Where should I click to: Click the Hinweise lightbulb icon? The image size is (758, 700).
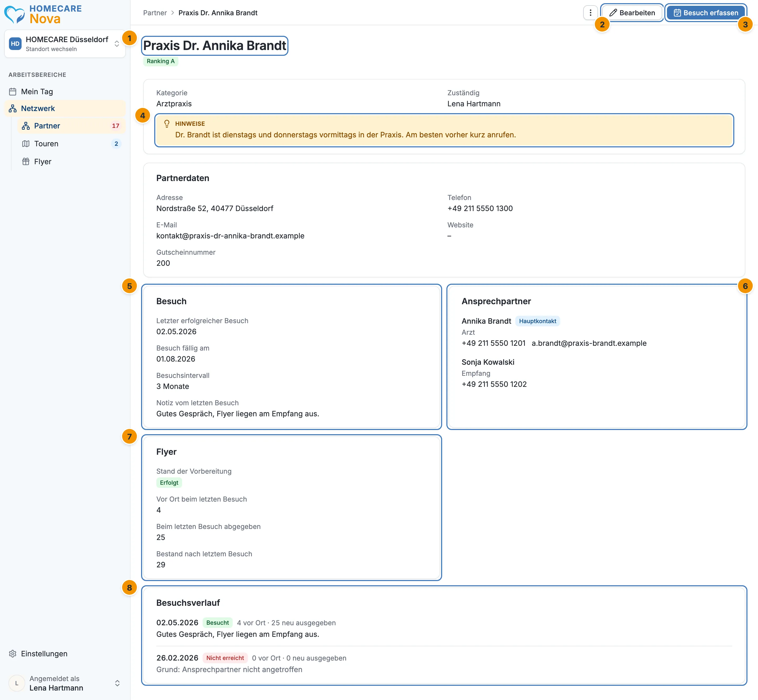167,124
